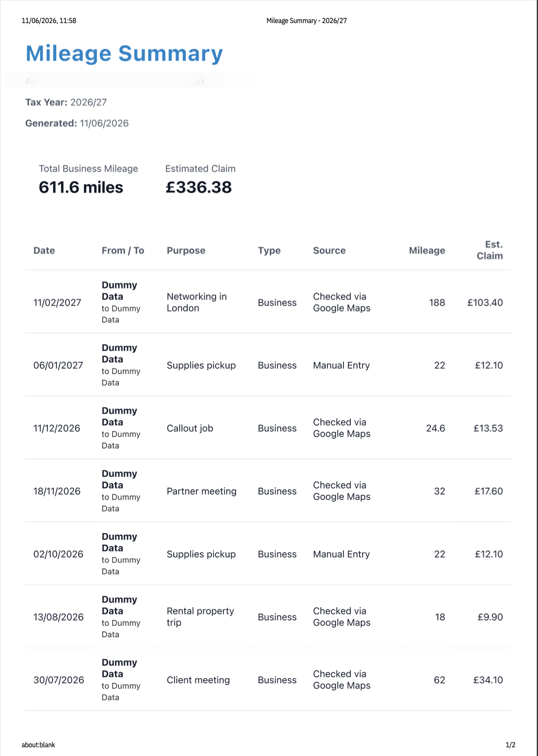The image size is (538, 756).
Task: Select the Estimated Claim amount £336.38
Action: point(198,187)
